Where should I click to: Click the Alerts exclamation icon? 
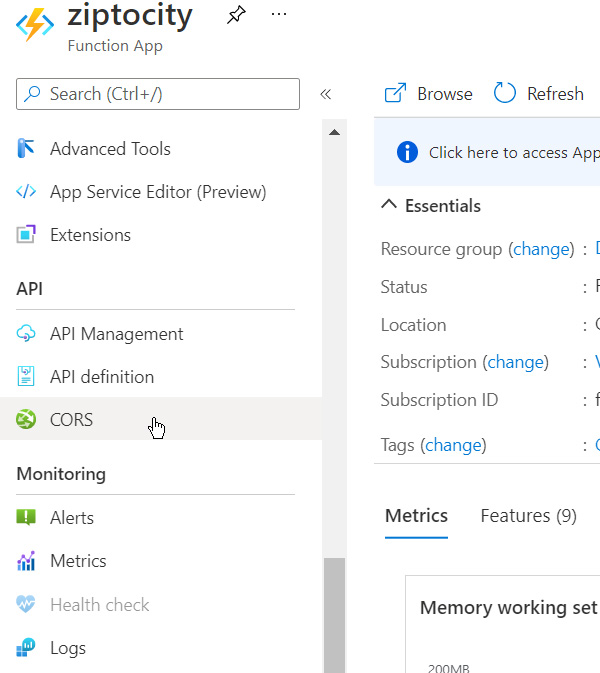26,517
